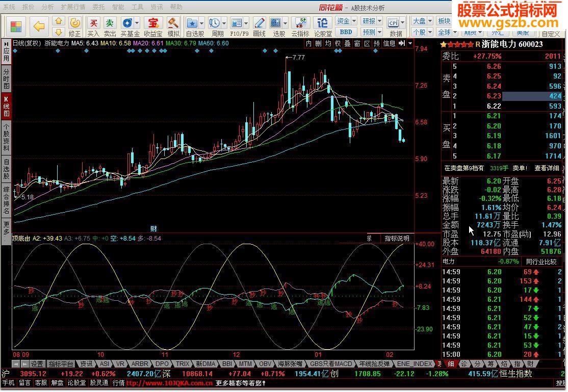Expand the 买基金 dropdown arrow
568x392 pixels.
click(x=137, y=23)
